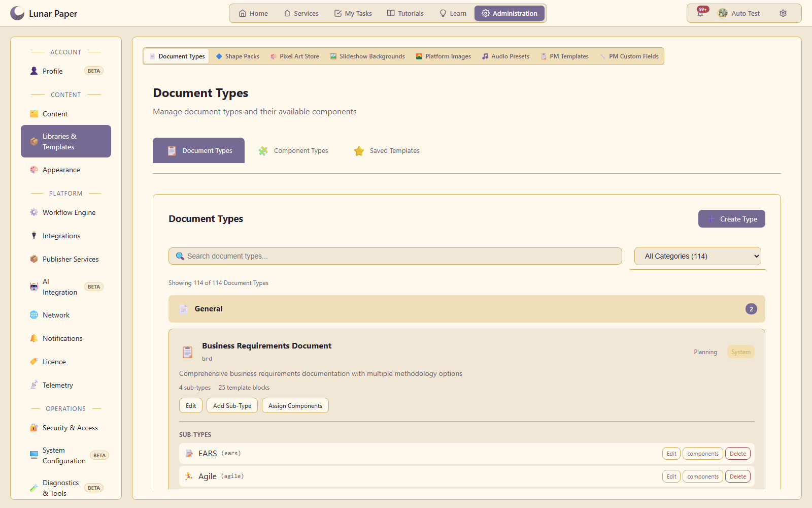Go to My Tasks in the top navigation

353,13
